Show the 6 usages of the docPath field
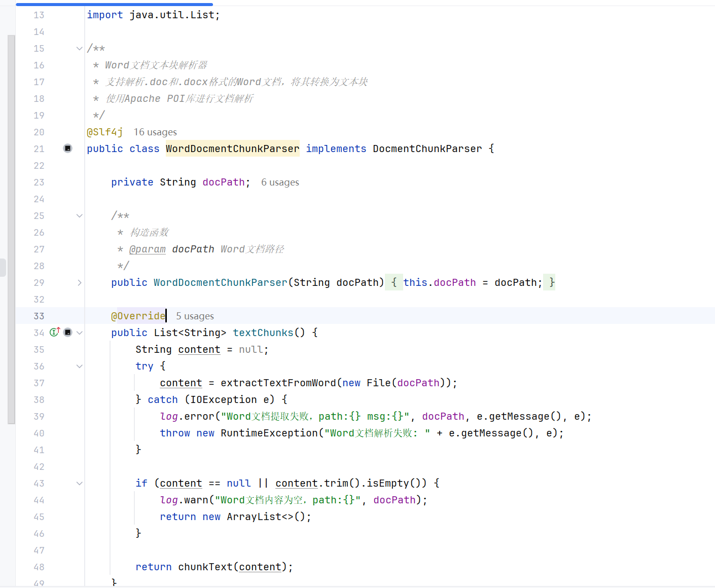This screenshot has height=588, width=715. point(279,182)
